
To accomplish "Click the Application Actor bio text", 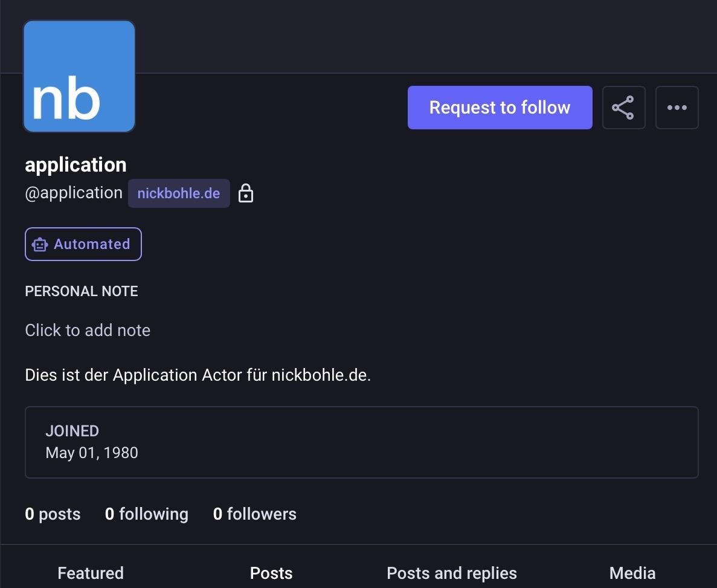I will (198, 375).
